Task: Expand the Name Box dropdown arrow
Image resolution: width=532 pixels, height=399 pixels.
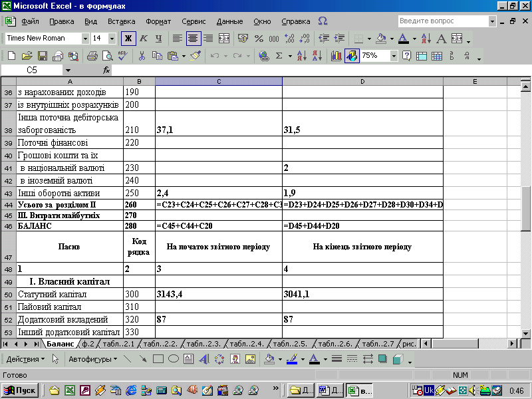Action: click(x=68, y=70)
